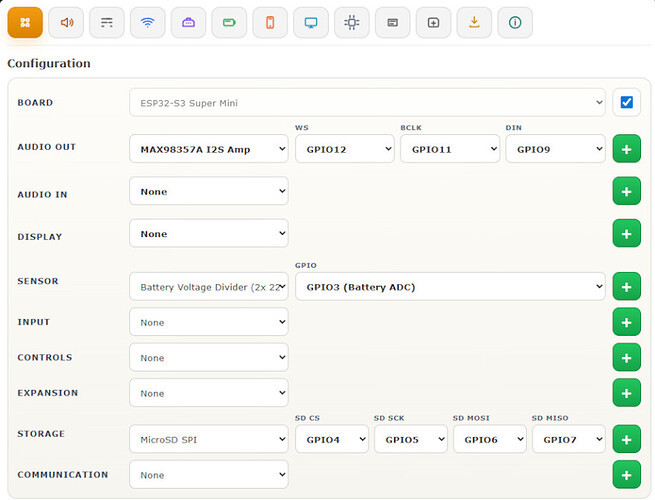
Task: Click the chip hardware icon
Action: pos(352,23)
